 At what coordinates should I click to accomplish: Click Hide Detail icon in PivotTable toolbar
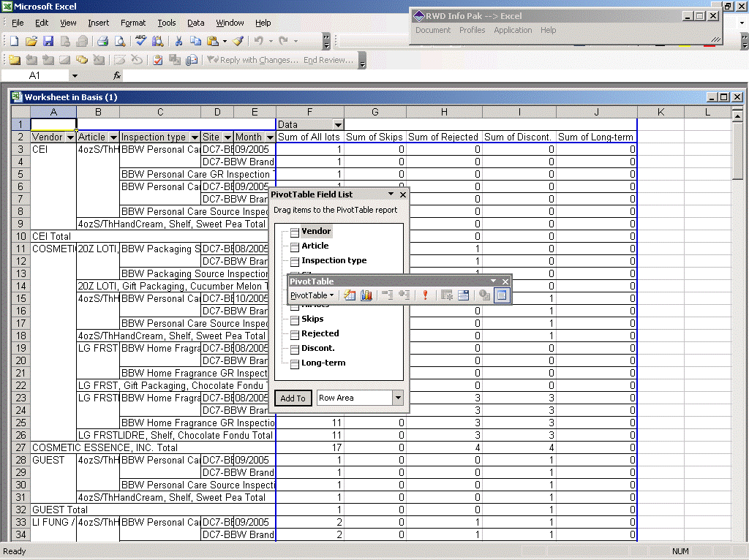tap(388, 295)
